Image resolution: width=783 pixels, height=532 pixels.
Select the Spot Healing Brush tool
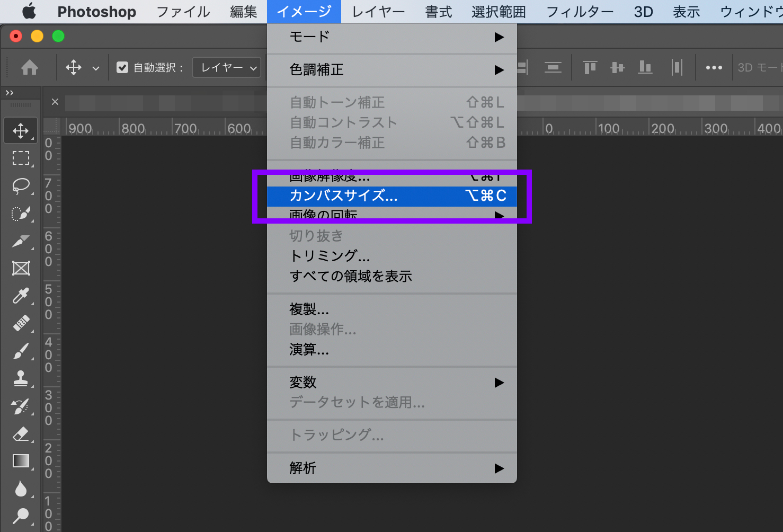tap(21, 323)
